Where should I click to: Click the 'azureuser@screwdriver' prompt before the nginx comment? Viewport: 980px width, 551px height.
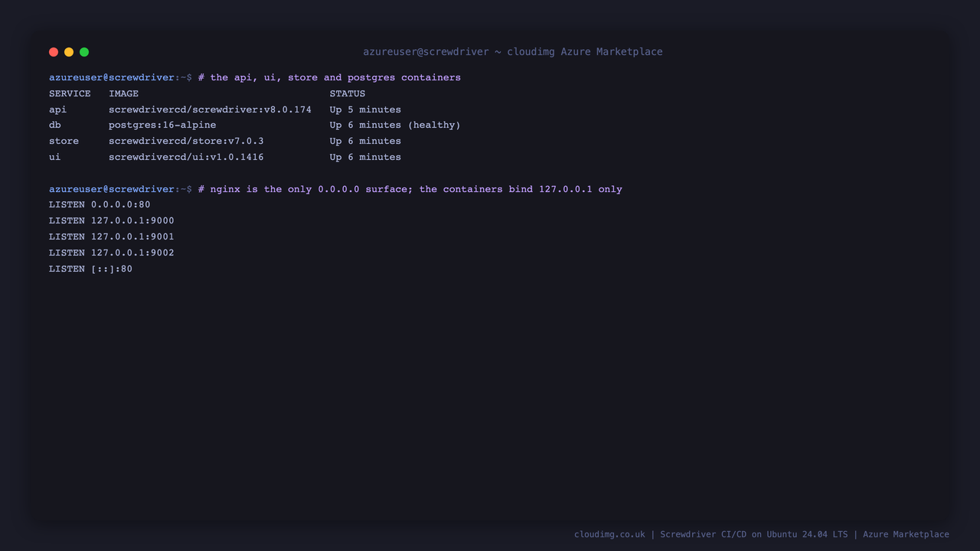pyautogui.click(x=112, y=189)
